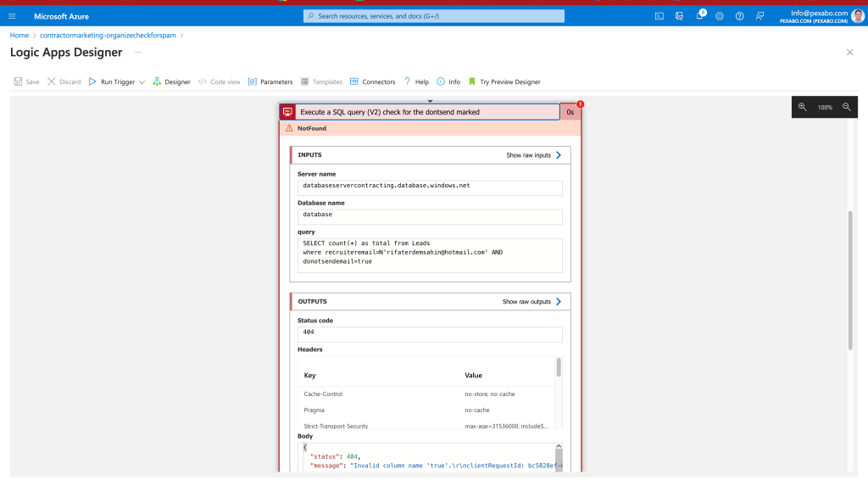The width and height of the screenshot is (868, 486).
Task: Open the notifications bell
Action: click(x=699, y=16)
